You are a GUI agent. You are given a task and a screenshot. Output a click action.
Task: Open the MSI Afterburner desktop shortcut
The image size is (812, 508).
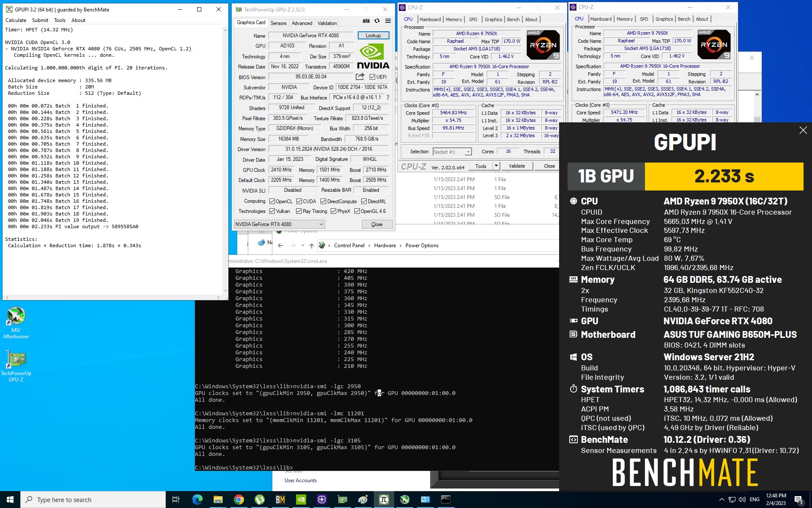click(x=16, y=323)
